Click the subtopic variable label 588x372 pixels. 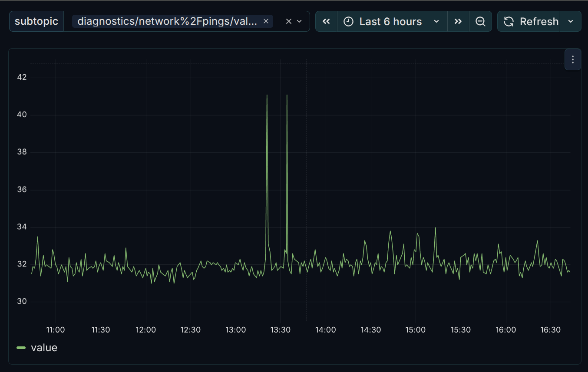36,21
